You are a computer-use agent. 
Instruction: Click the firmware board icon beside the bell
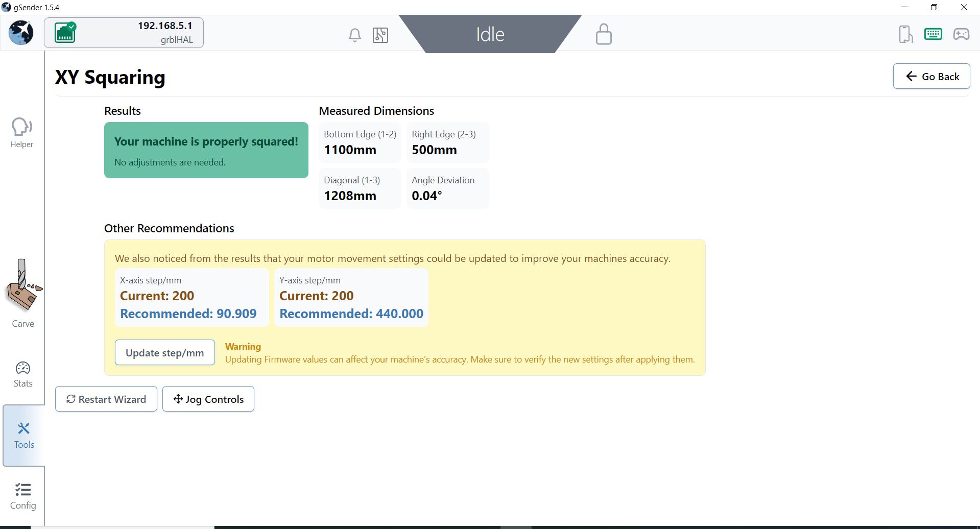click(x=380, y=35)
